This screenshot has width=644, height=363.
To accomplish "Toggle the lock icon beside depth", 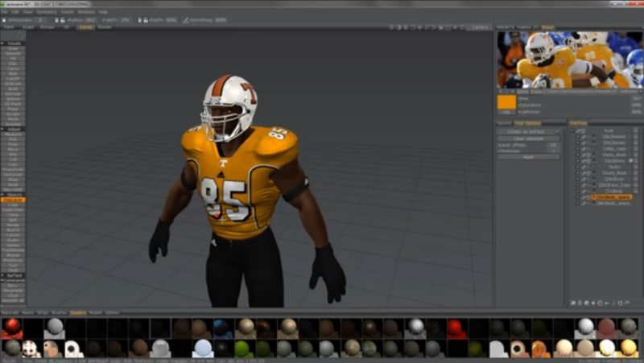I will 145,19.
